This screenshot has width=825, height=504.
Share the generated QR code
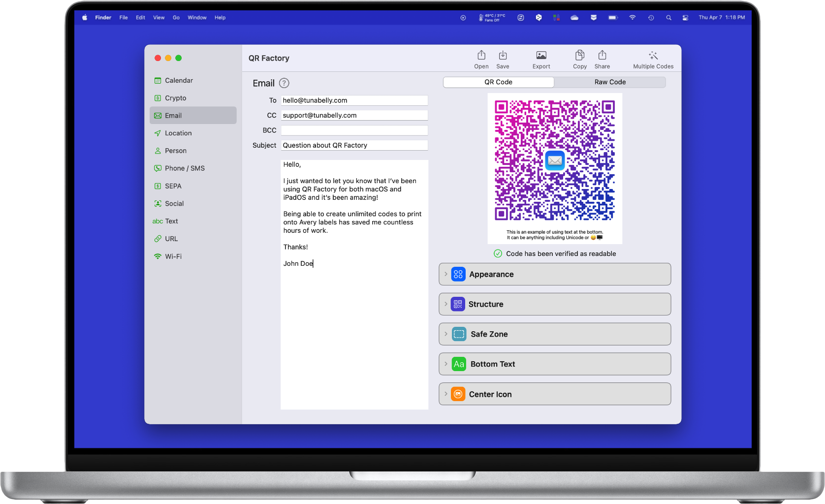[x=602, y=59]
